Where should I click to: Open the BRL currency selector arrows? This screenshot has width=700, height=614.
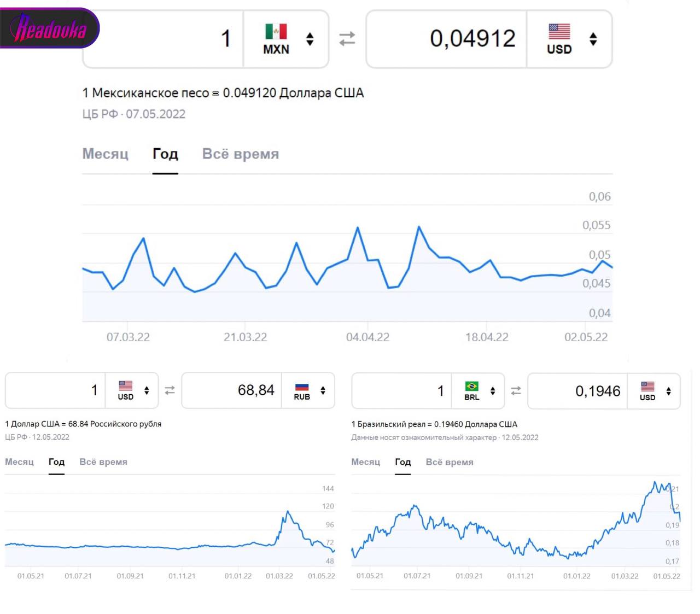point(493,391)
